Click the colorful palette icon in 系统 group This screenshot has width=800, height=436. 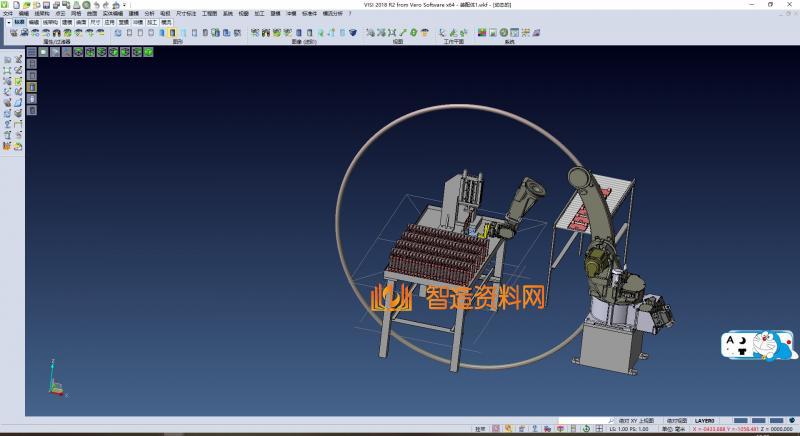(x=482, y=33)
